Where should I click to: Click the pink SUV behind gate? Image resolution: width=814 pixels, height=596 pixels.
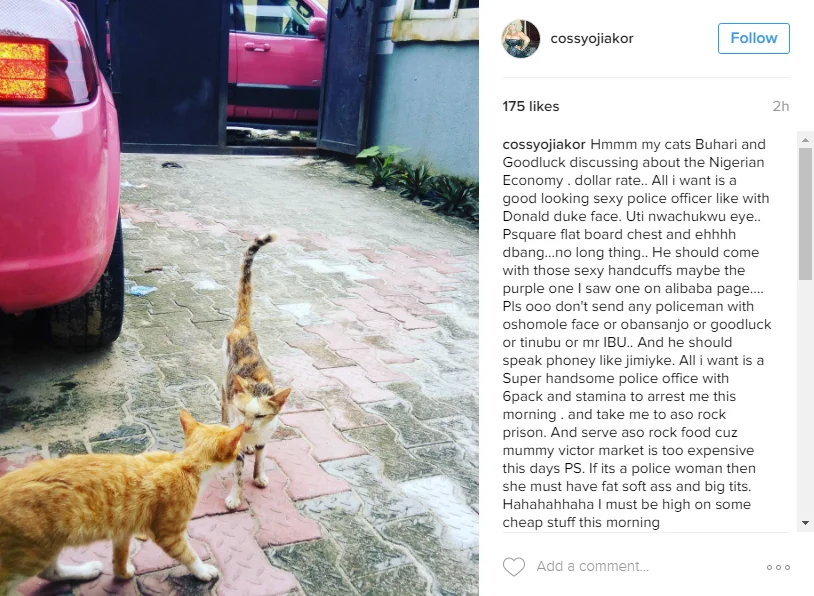276,62
